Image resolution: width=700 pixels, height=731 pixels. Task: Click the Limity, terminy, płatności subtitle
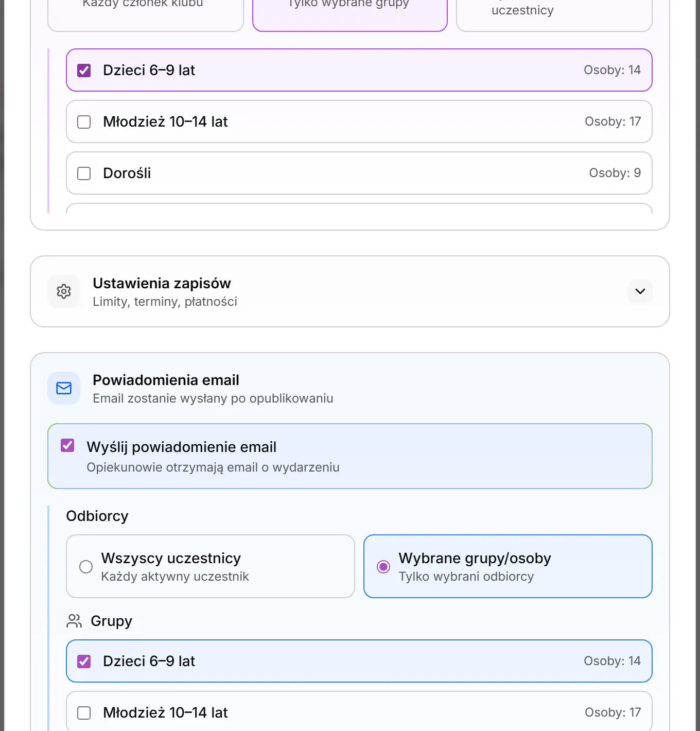[165, 302]
